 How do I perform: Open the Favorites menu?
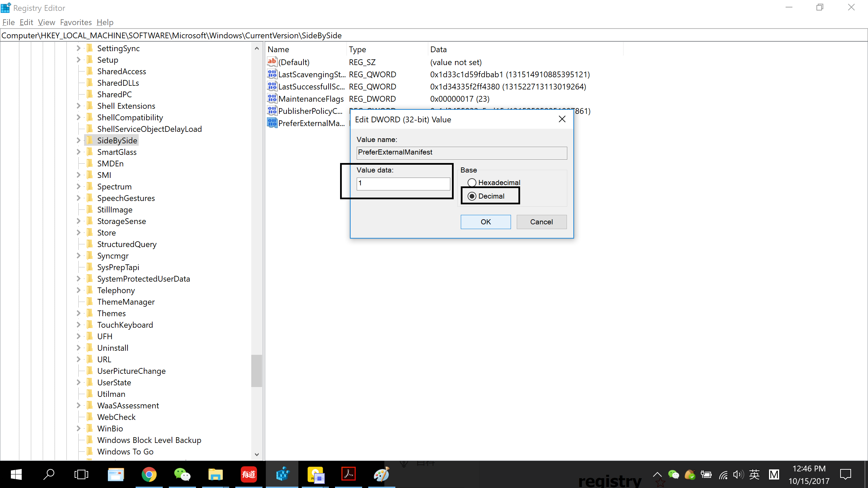click(76, 22)
